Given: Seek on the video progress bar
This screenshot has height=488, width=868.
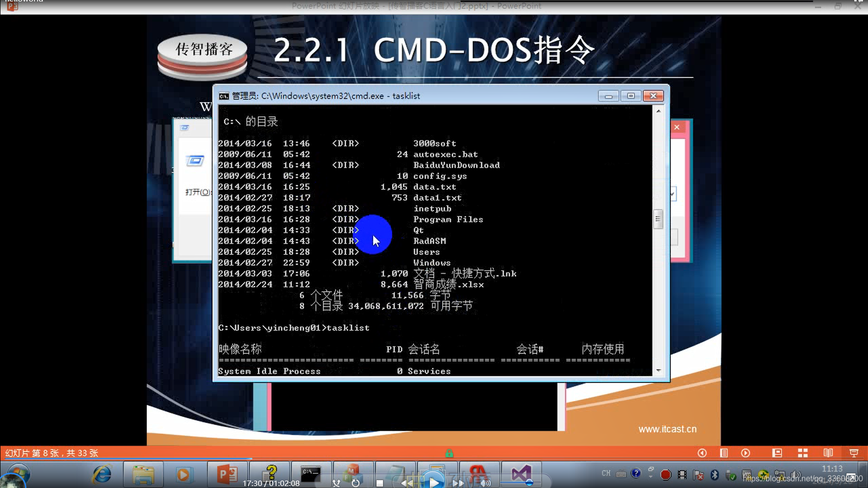Looking at the screenshot, I should [x=434, y=459].
